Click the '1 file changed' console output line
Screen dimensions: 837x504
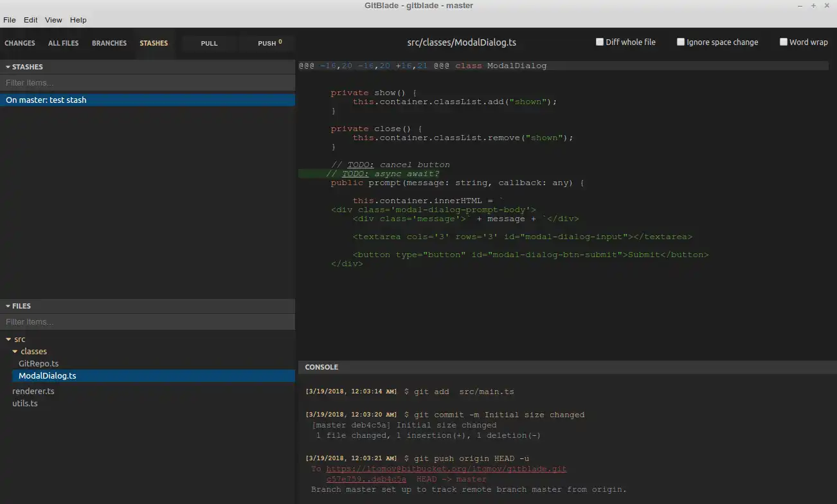(428, 436)
